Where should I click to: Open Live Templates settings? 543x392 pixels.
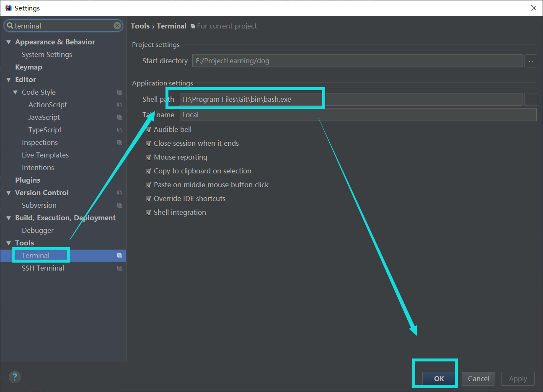[45, 155]
